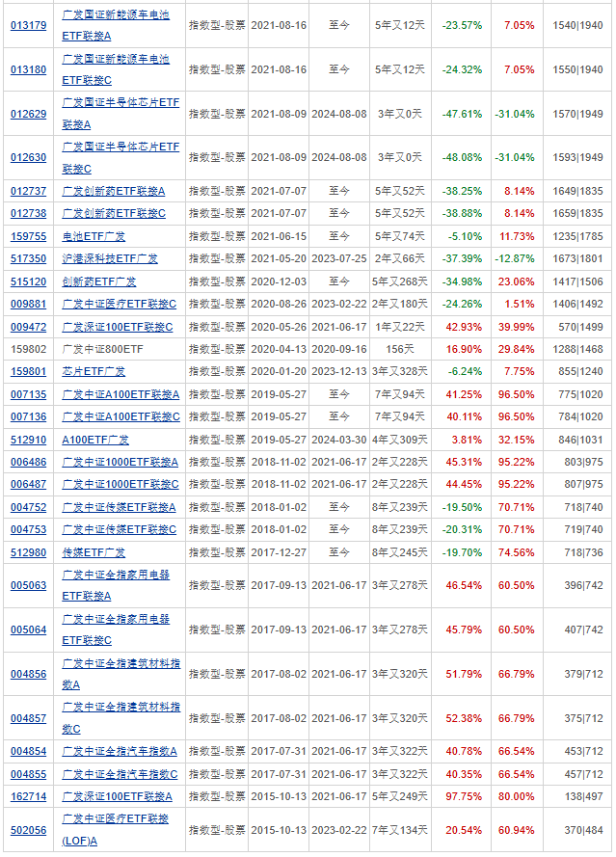Viewport: 616px width, 857px height.
Task: Open 广发国证新能源车电池ETF联接C fund name link
Action: [x=116, y=69]
